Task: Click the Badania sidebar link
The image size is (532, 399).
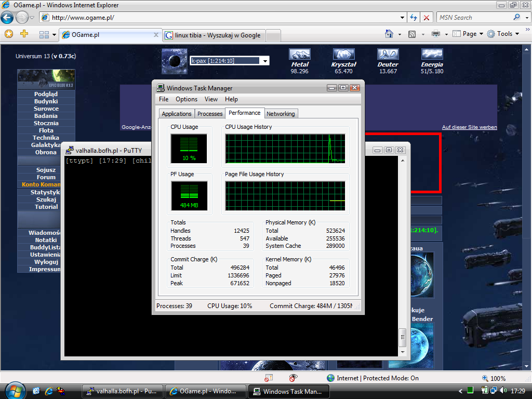Action: pos(46,116)
